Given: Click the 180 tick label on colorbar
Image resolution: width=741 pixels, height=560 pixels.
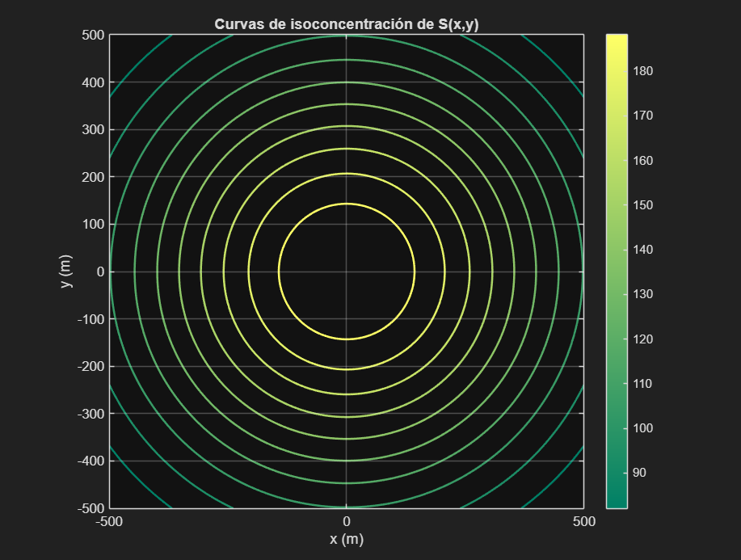Looking at the screenshot, I should pyautogui.click(x=643, y=71).
